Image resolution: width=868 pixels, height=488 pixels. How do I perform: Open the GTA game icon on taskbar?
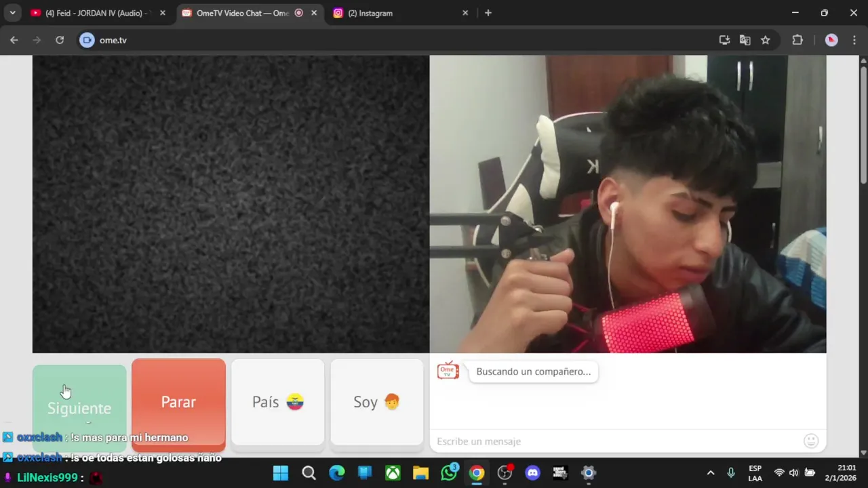(560, 473)
